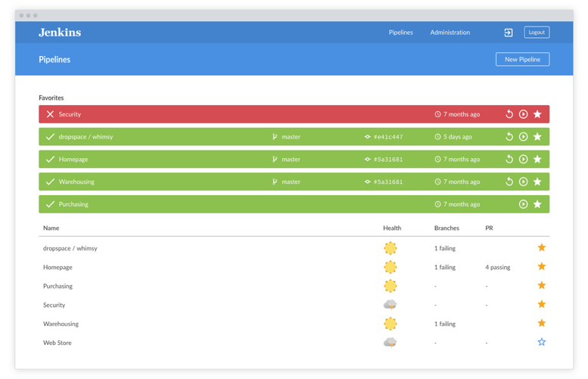Image resolution: width=588 pixels, height=379 pixels.
Task: Click sunny health icon for Warehousing row
Action: 390,324
